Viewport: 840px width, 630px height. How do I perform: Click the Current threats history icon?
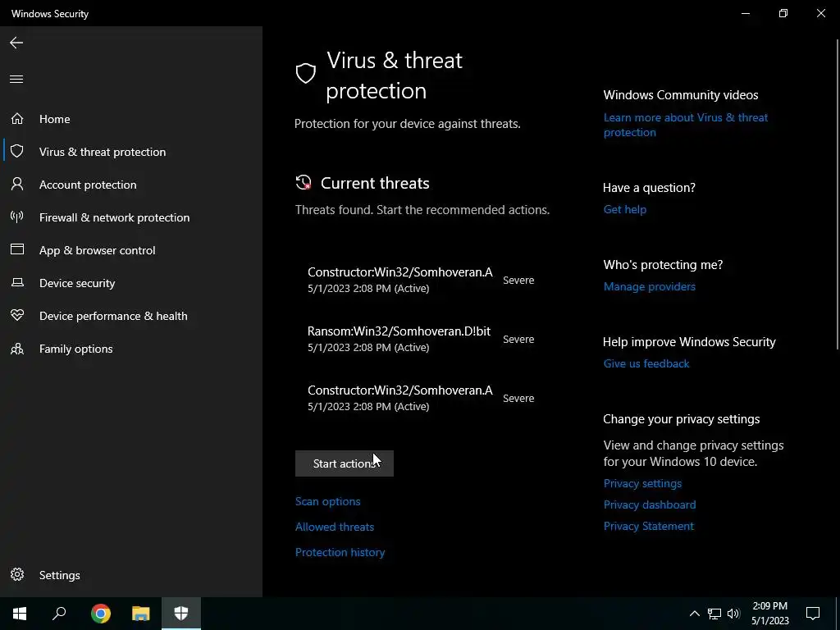(304, 183)
